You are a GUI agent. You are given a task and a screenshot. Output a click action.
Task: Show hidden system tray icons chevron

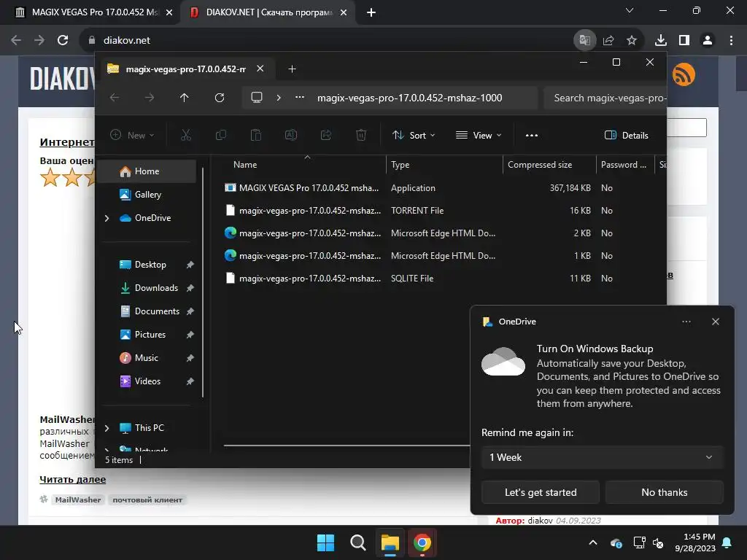coord(593,542)
